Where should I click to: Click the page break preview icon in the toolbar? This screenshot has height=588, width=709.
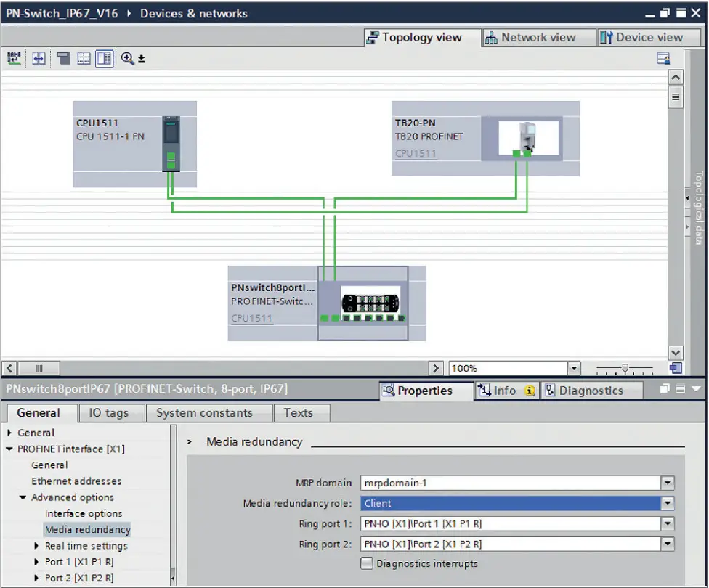pos(62,58)
